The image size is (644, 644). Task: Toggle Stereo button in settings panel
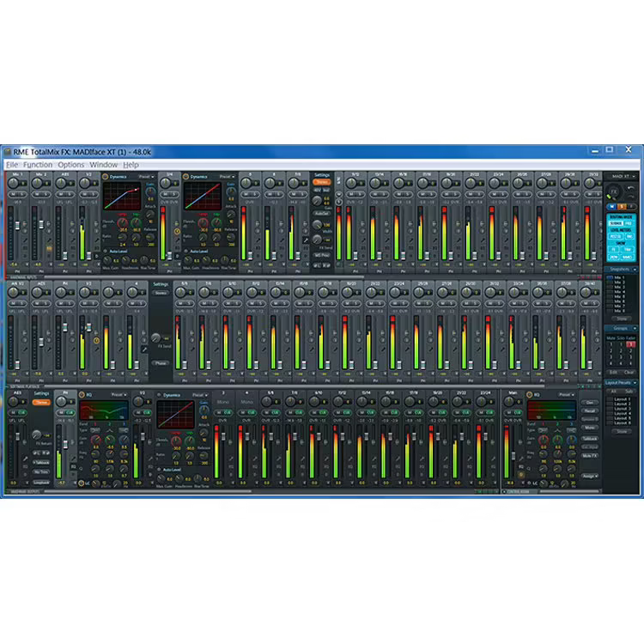(321, 182)
